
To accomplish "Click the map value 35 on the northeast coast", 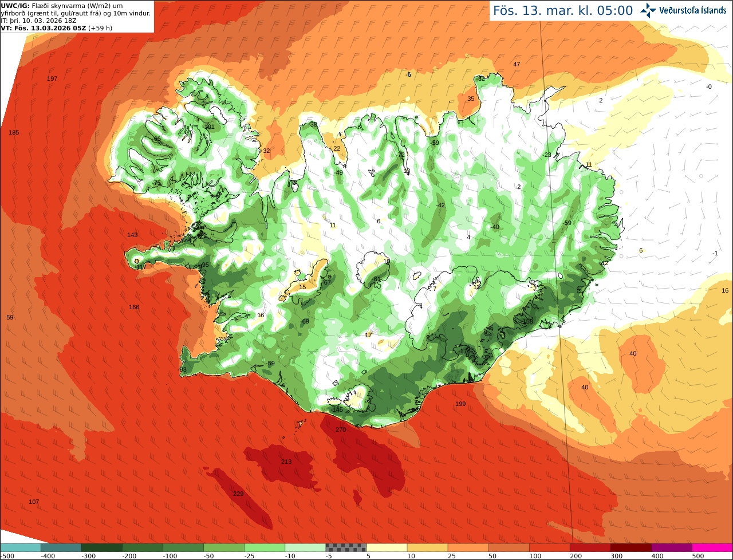I will pyautogui.click(x=471, y=98).
